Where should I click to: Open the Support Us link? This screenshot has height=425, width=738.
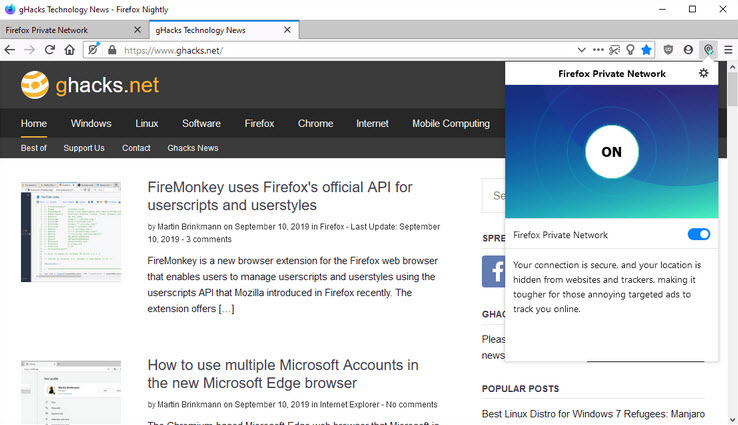click(84, 148)
